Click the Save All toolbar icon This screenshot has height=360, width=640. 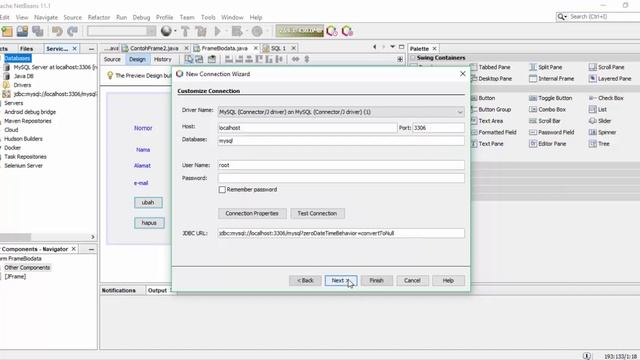point(38,31)
